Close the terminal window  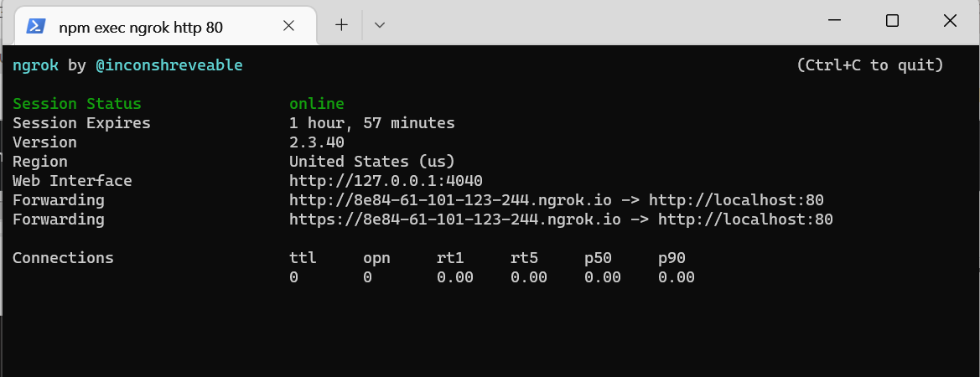point(950,21)
